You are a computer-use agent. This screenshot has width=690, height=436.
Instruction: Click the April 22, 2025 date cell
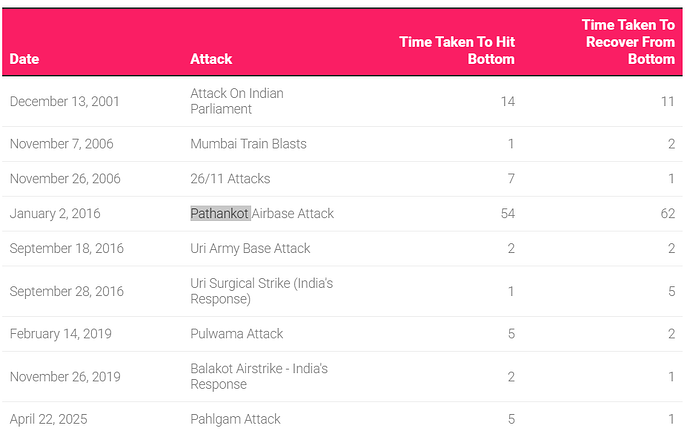click(x=48, y=419)
